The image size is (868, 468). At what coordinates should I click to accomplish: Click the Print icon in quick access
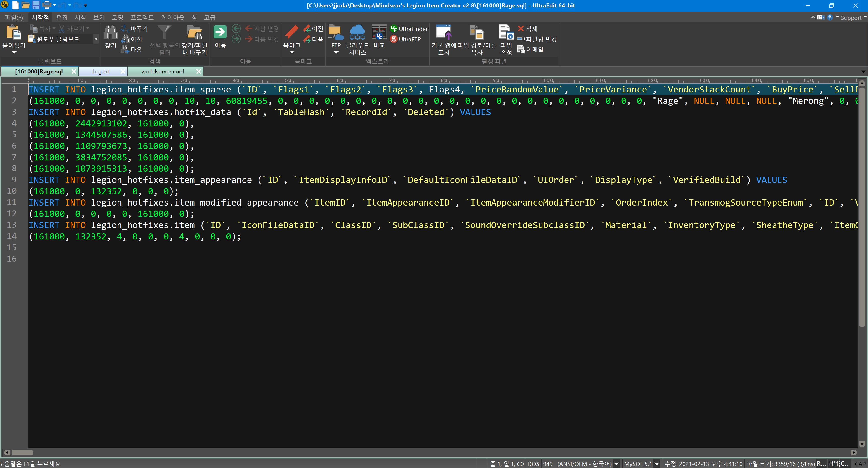(x=47, y=5)
